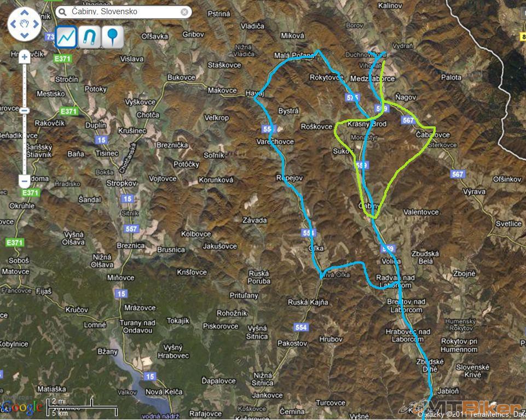The width and height of the screenshot is (526, 420).
Task: Click the MTBiker watermark logo
Action: (x=460, y=407)
